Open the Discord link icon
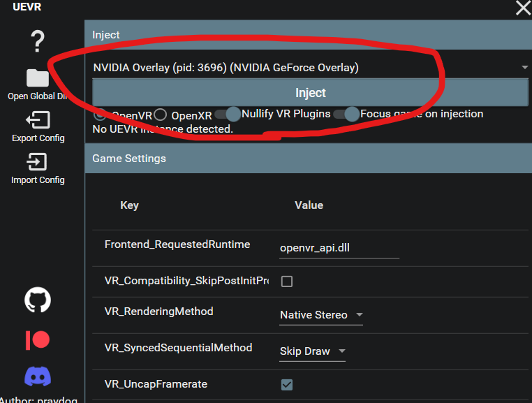Image resolution: width=532 pixels, height=403 pixels. (38, 376)
